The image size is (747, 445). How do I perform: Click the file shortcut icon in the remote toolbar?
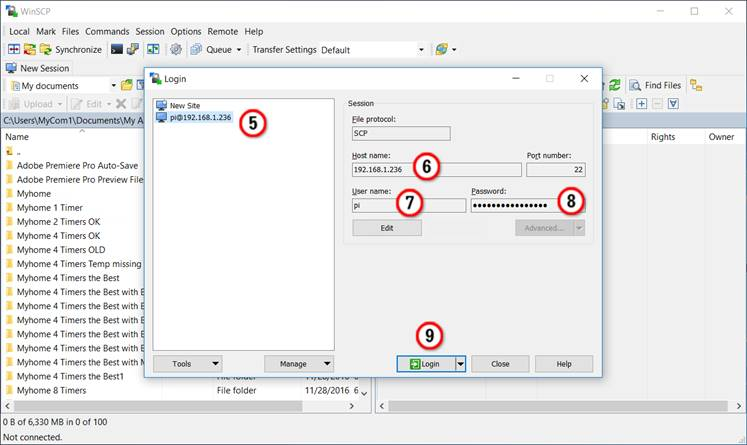(619, 103)
